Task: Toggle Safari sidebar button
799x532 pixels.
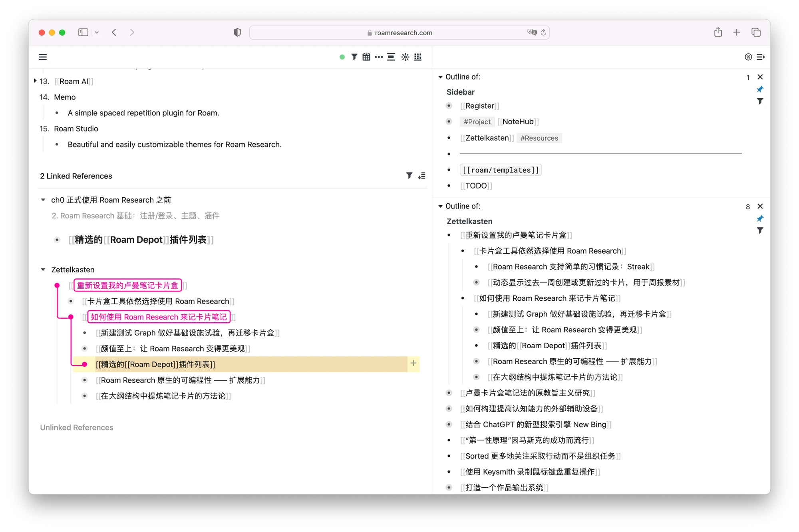Action: click(83, 32)
